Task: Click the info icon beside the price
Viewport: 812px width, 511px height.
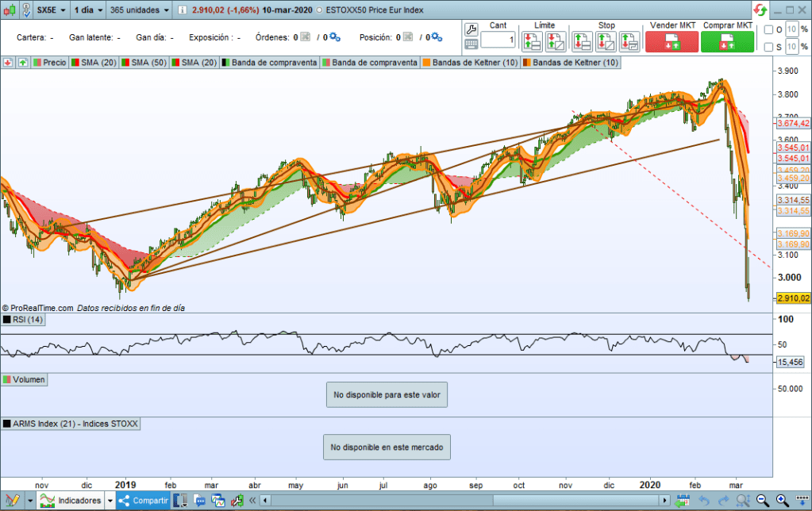Action: click(x=183, y=11)
